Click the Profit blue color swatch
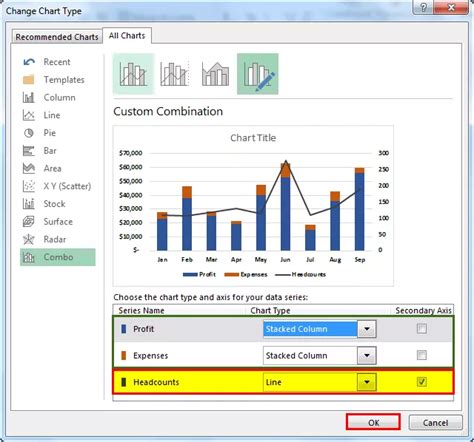The height and width of the screenshot is (442, 474). pos(124,329)
